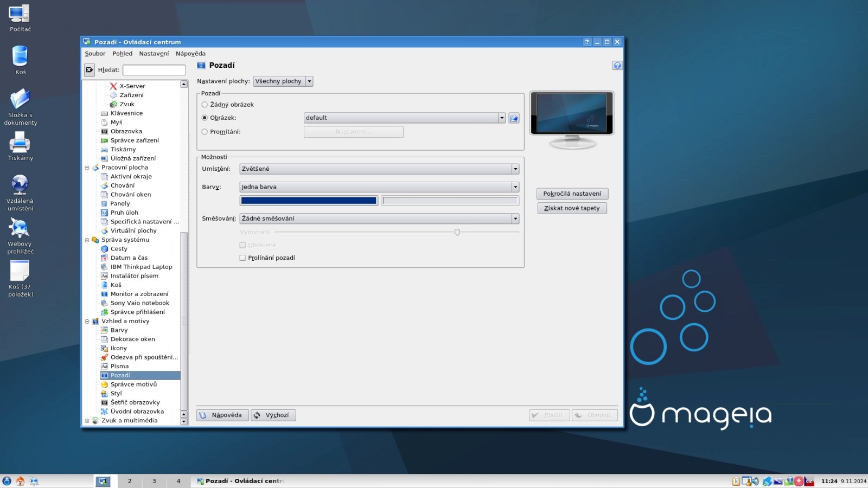Select Promítání slideshow radio button
Image resolution: width=868 pixels, height=488 pixels.
(x=205, y=132)
